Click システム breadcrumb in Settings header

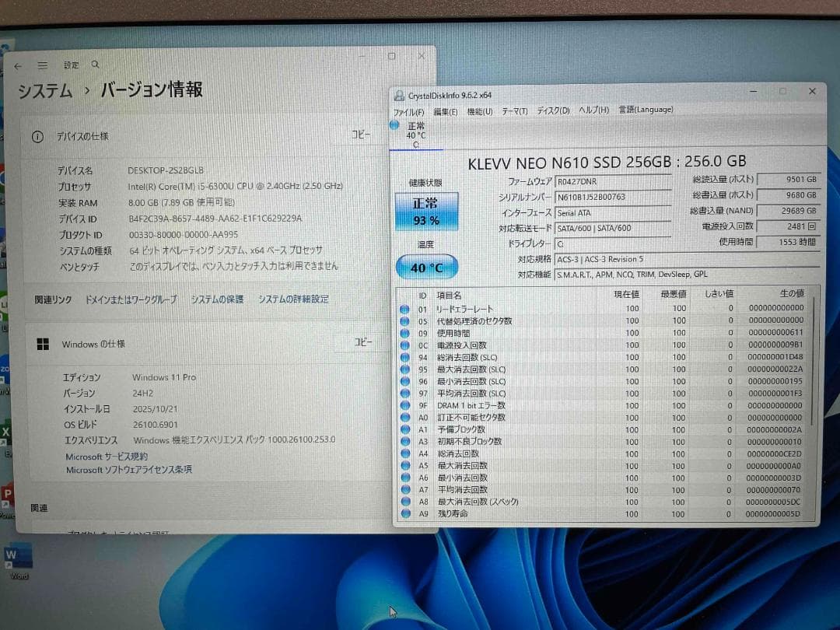coord(45,90)
